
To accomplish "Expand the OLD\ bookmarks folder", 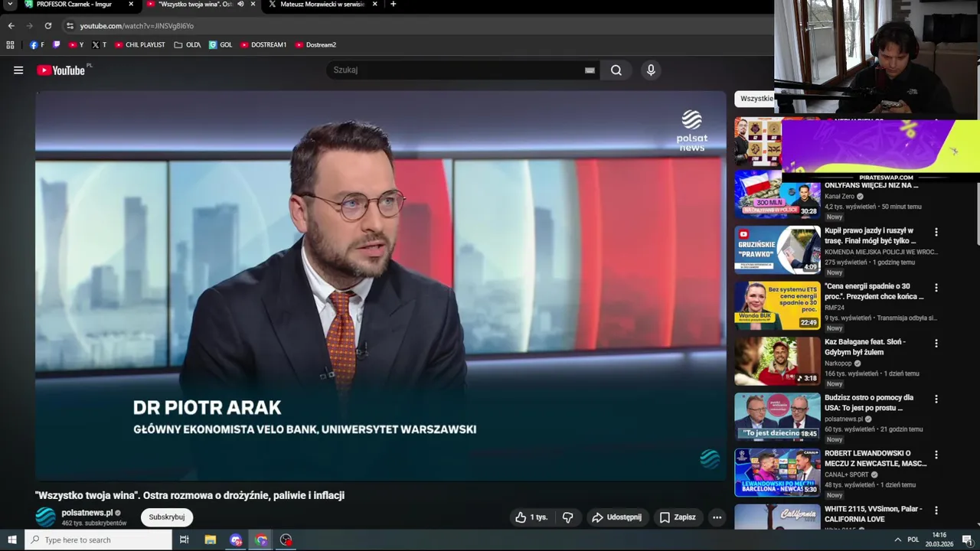I will [188, 45].
